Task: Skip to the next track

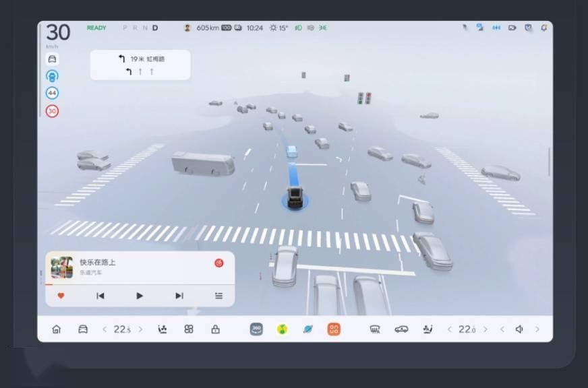Action: (179, 296)
